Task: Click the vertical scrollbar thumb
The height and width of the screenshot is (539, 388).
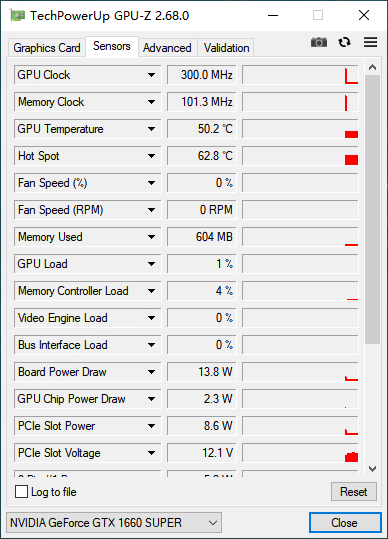Action: (x=373, y=210)
